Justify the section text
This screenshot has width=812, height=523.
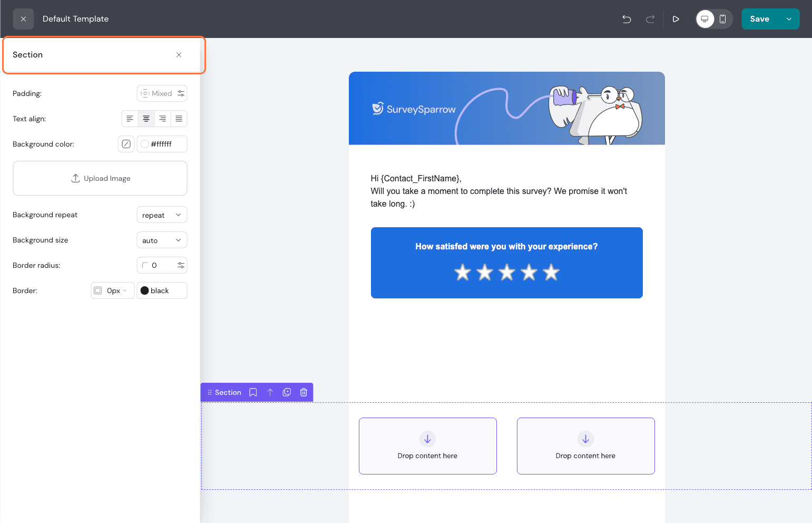pos(179,119)
